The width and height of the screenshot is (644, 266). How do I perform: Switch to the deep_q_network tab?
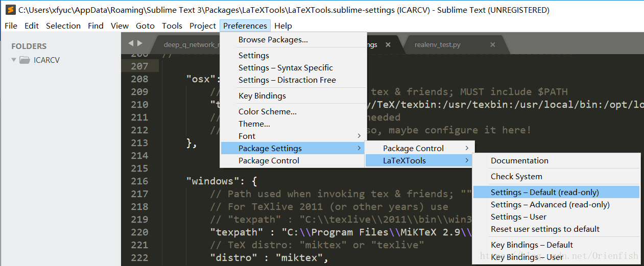pos(192,44)
